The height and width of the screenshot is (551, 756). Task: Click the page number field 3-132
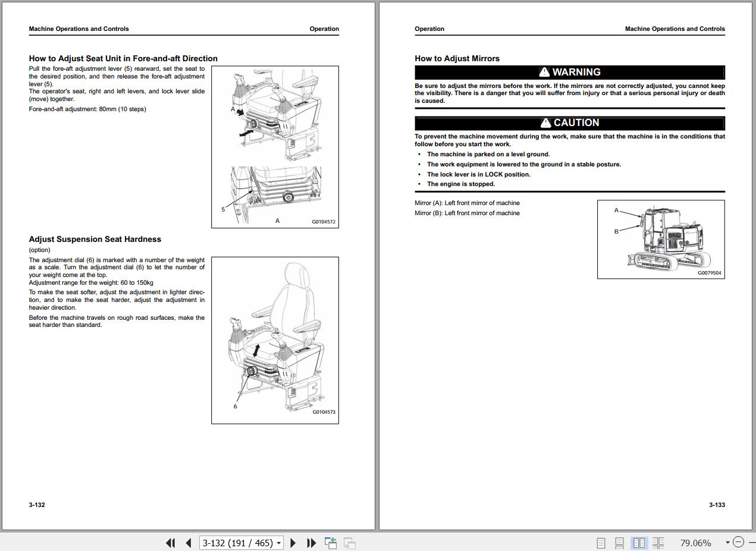[237, 543]
